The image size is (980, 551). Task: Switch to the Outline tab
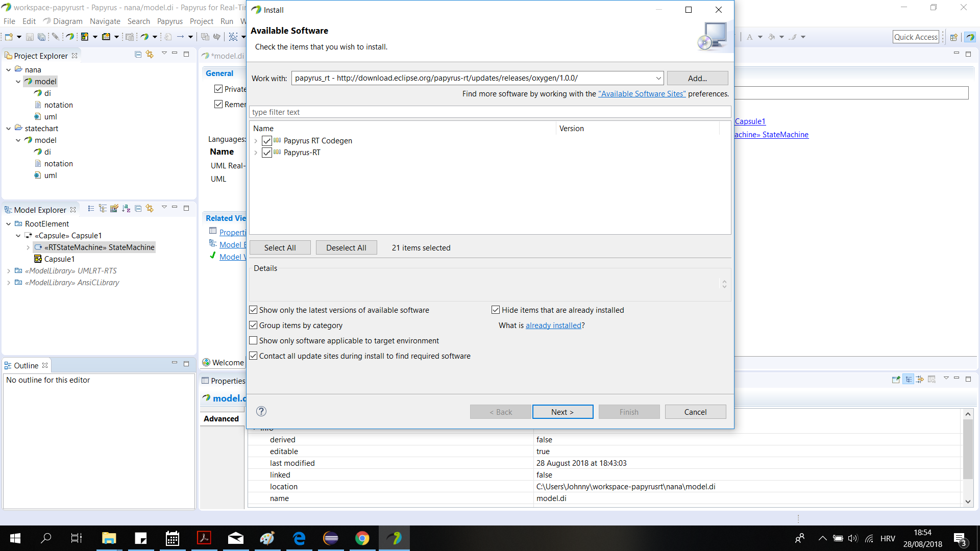[x=26, y=365]
